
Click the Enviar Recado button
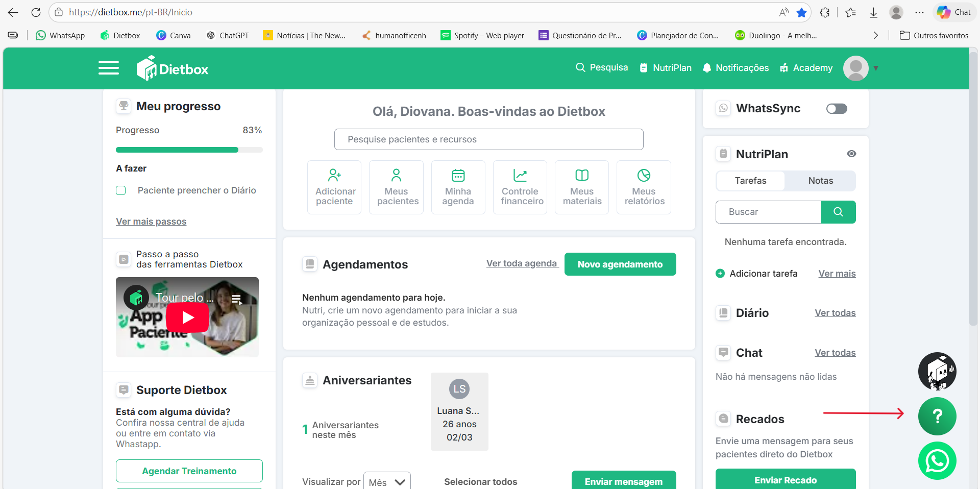pos(786,480)
